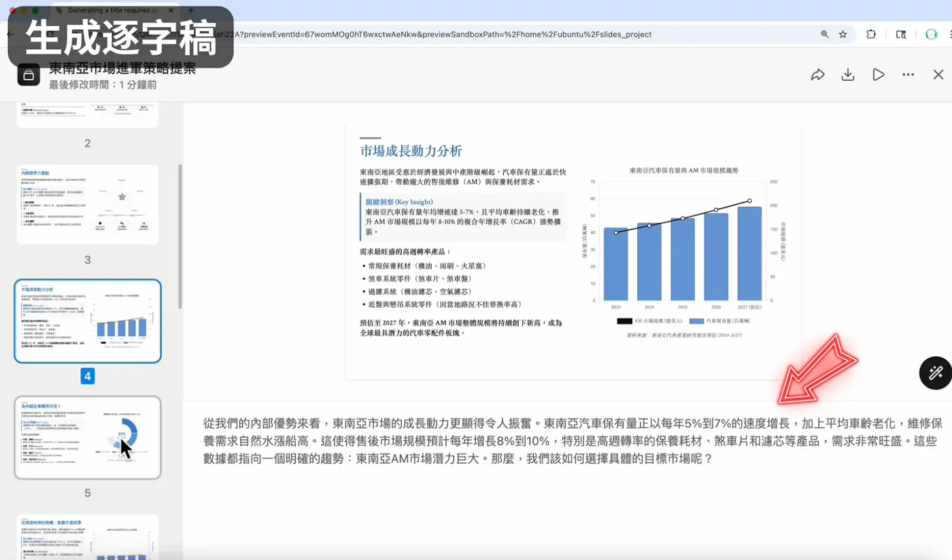
Task: Click the 關鍵洞察 (Key Insight) callout heading
Action: coord(399,202)
